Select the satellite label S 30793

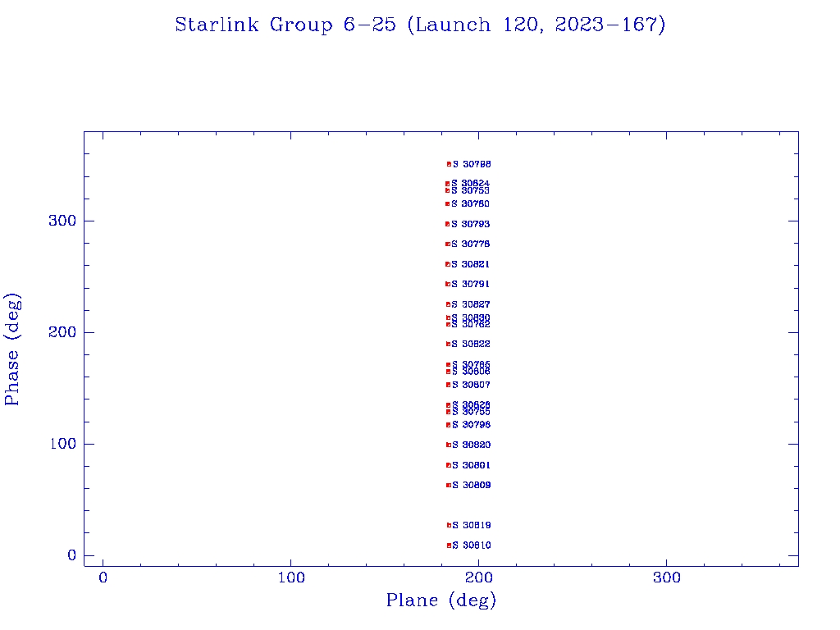click(x=470, y=224)
